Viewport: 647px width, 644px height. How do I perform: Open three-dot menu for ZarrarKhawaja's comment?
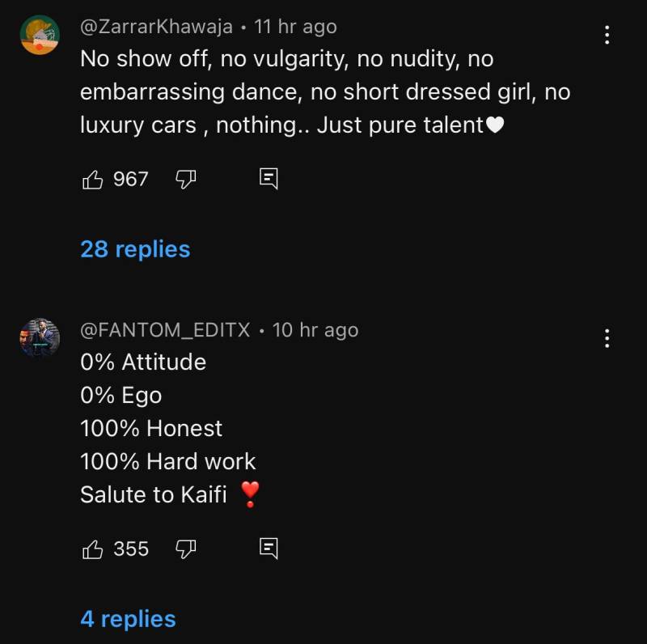[607, 35]
